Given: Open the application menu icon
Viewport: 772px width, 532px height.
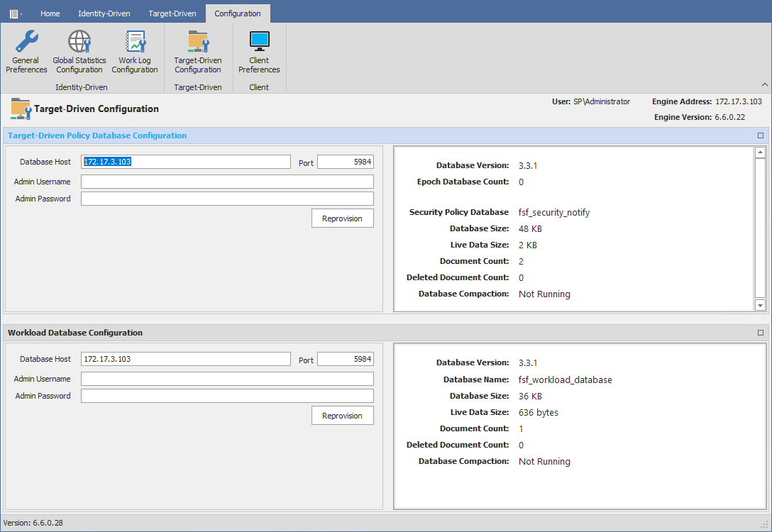Looking at the screenshot, I should 15,13.
